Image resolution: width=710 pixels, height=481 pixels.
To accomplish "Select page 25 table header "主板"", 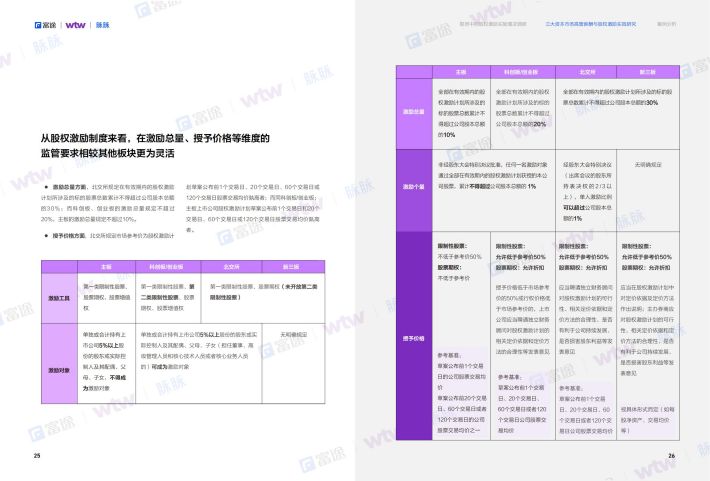I will [x=106, y=267].
